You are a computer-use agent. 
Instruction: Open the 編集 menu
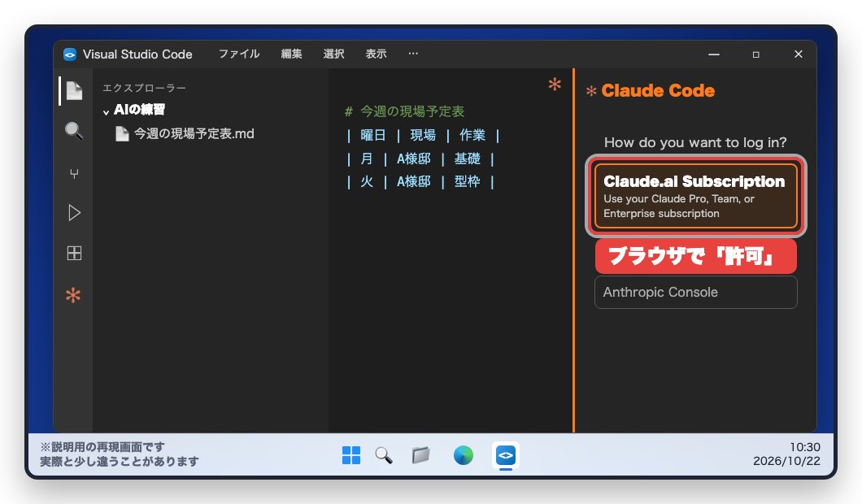coord(291,54)
